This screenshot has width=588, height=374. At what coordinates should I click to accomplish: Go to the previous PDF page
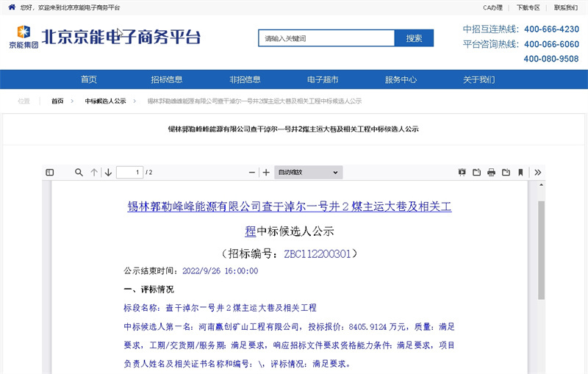(x=94, y=173)
